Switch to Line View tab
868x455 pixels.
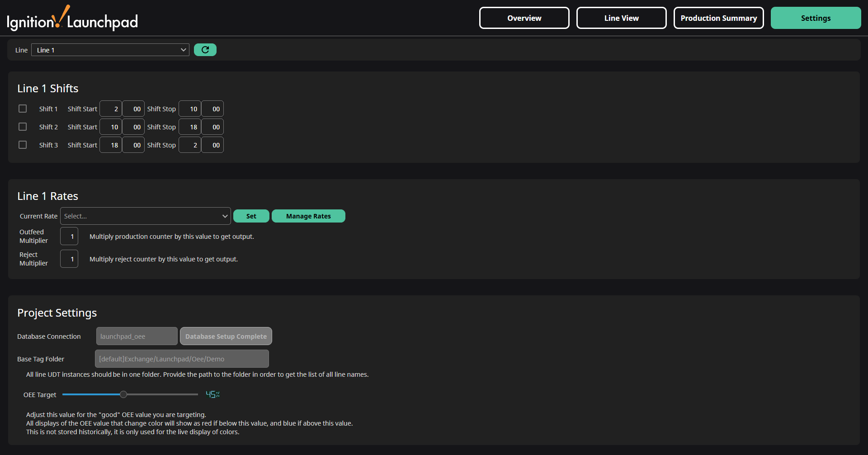(x=621, y=18)
